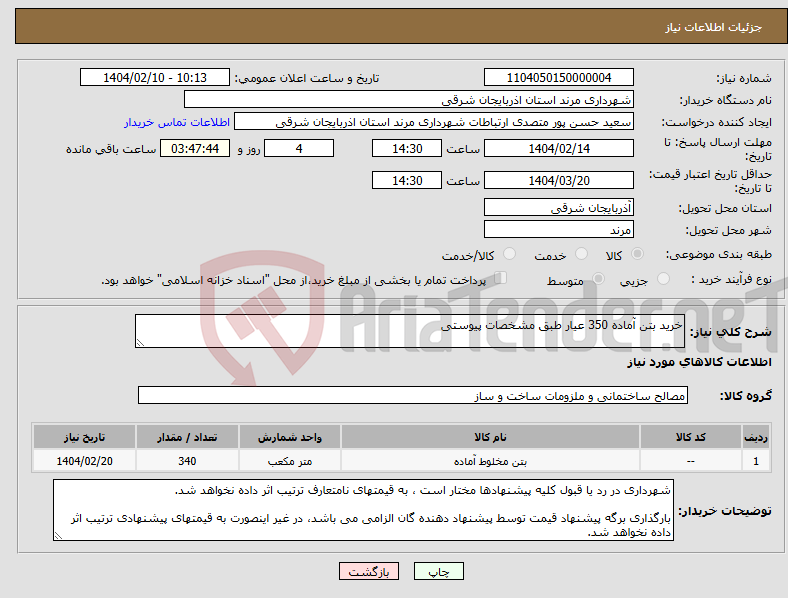This screenshot has width=788, height=598.
Task: Click the نام کالا column header
Action: coord(490,437)
